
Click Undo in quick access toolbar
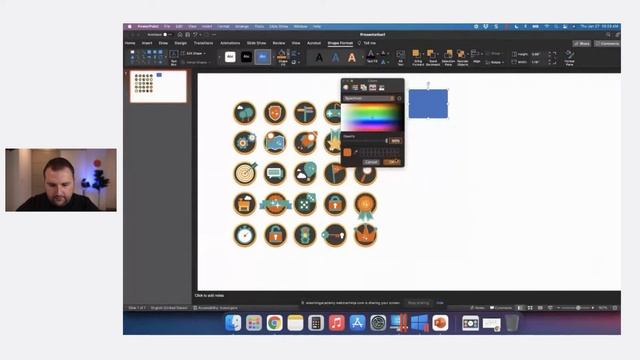coord(196,35)
